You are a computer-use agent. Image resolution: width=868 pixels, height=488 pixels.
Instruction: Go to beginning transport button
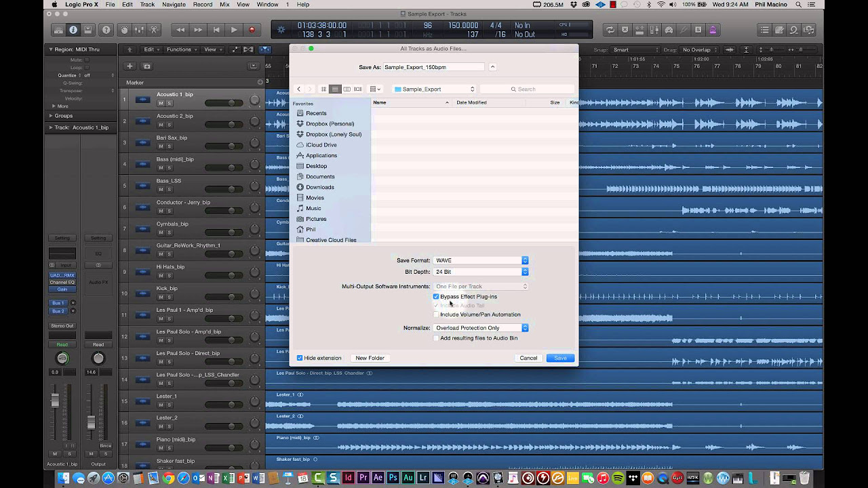[216, 30]
